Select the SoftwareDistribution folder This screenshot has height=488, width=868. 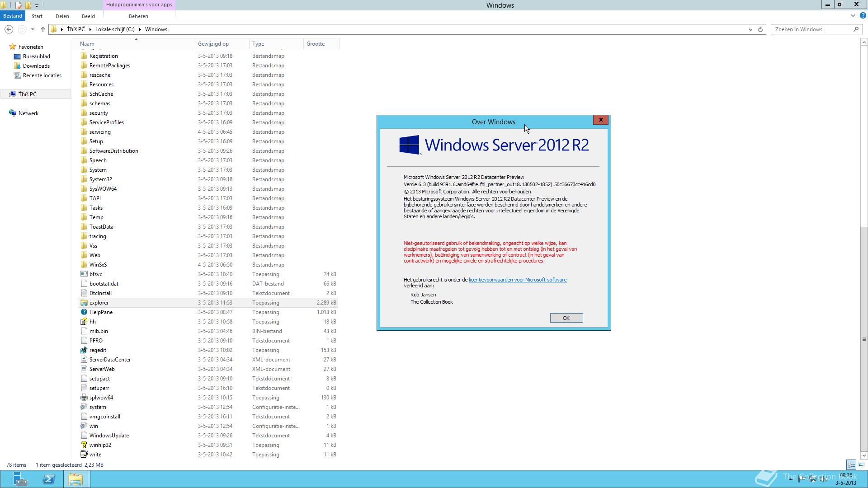click(208, 151)
